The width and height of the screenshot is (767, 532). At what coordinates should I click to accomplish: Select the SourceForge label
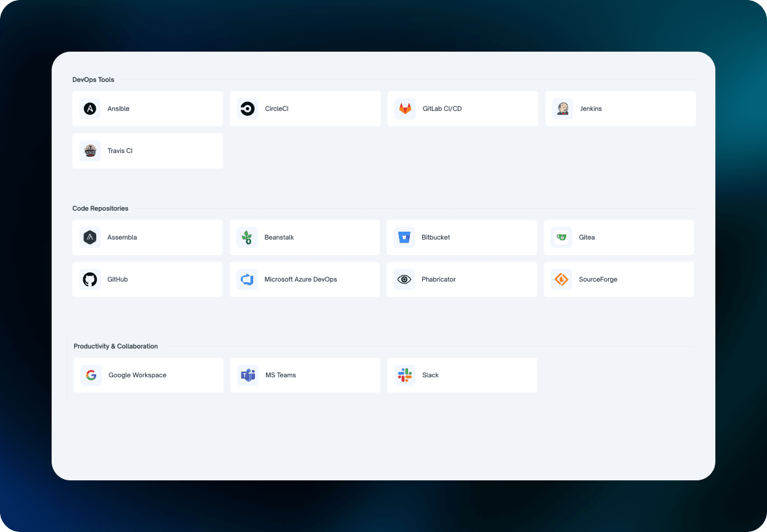pyautogui.click(x=598, y=279)
